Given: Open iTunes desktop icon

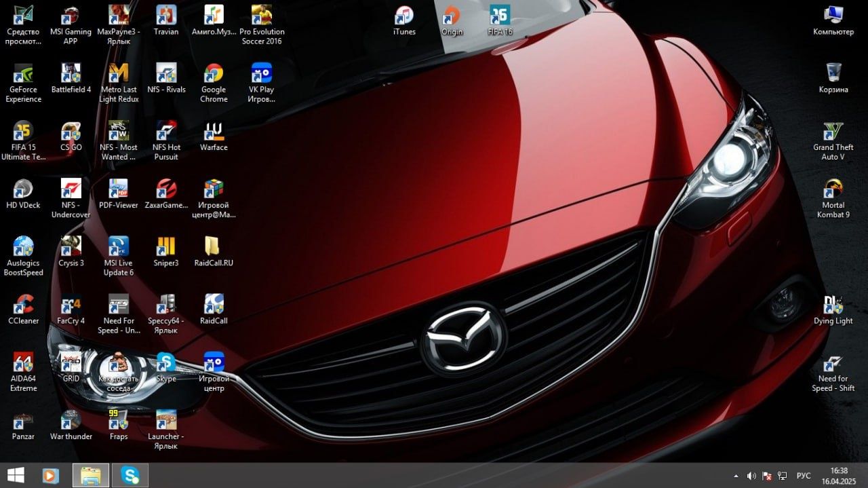Looking at the screenshot, I should click(404, 20).
